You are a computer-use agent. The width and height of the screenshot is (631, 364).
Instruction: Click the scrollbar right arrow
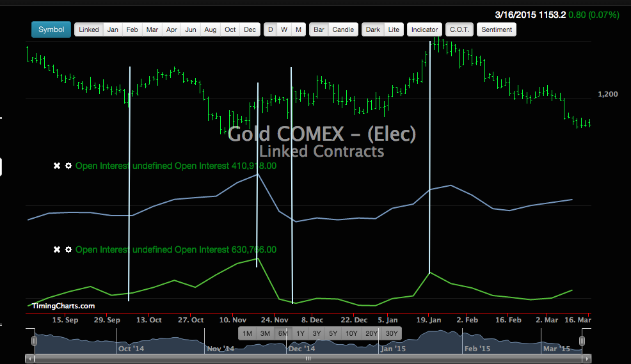pos(587,359)
